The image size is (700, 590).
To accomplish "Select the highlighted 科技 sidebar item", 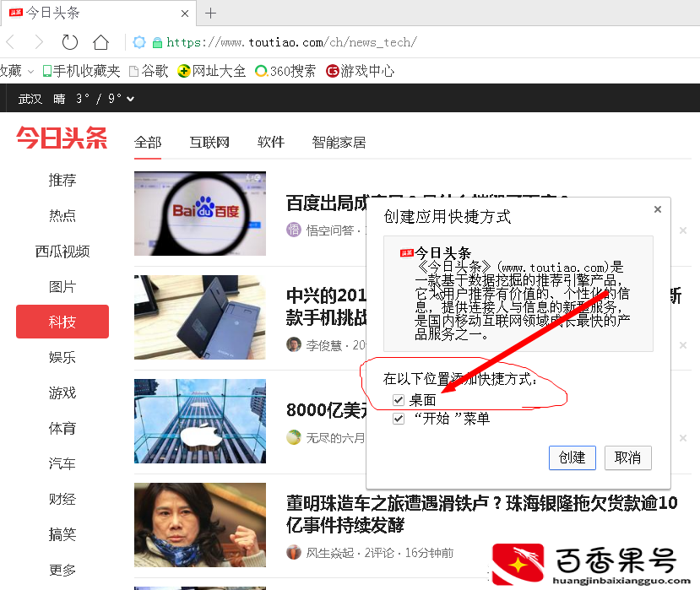I will [x=62, y=322].
